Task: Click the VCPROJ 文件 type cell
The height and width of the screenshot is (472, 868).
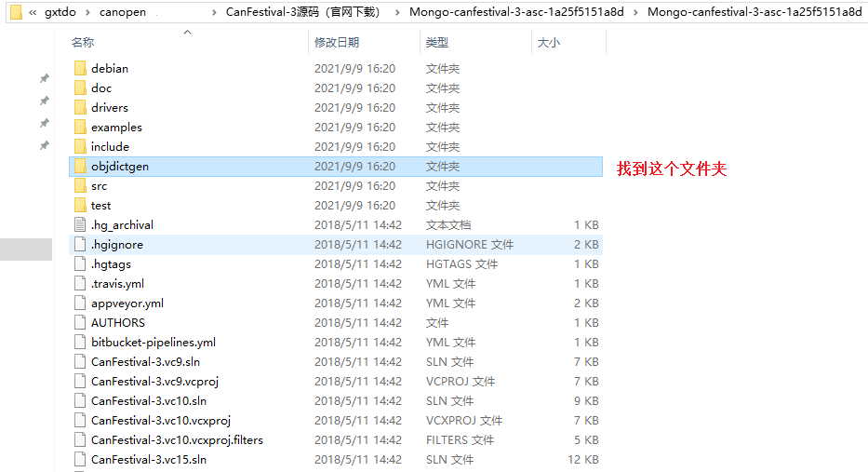Action: pos(460,381)
